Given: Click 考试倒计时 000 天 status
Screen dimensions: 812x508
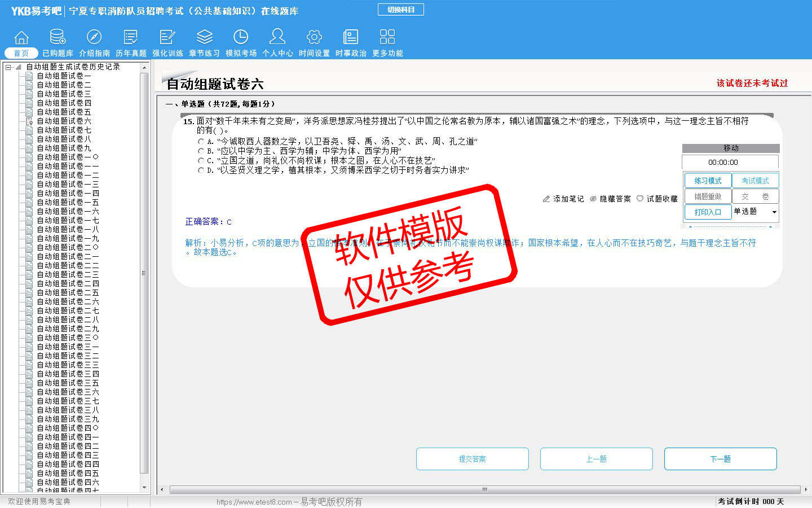Looking at the screenshot, I should click(751, 501).
